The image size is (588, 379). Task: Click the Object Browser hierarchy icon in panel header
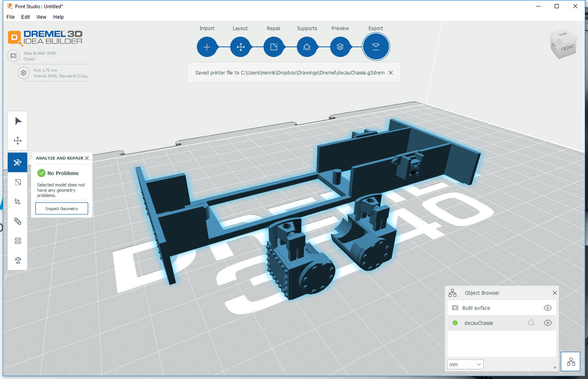click(x=452, y=293)
